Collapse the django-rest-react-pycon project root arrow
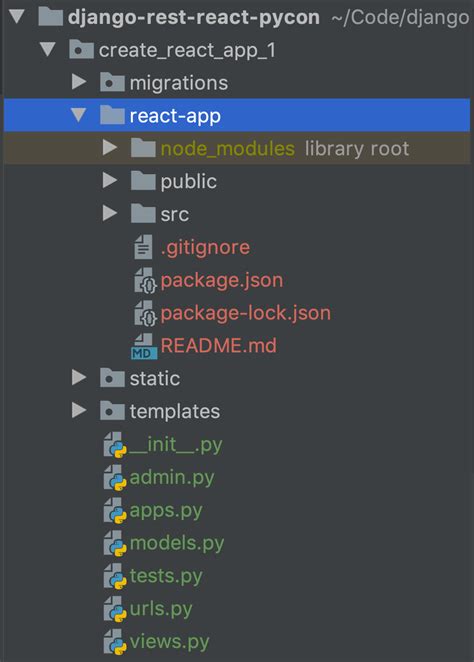The height and width of the screenshot is (662, 474). click(17, 16)
